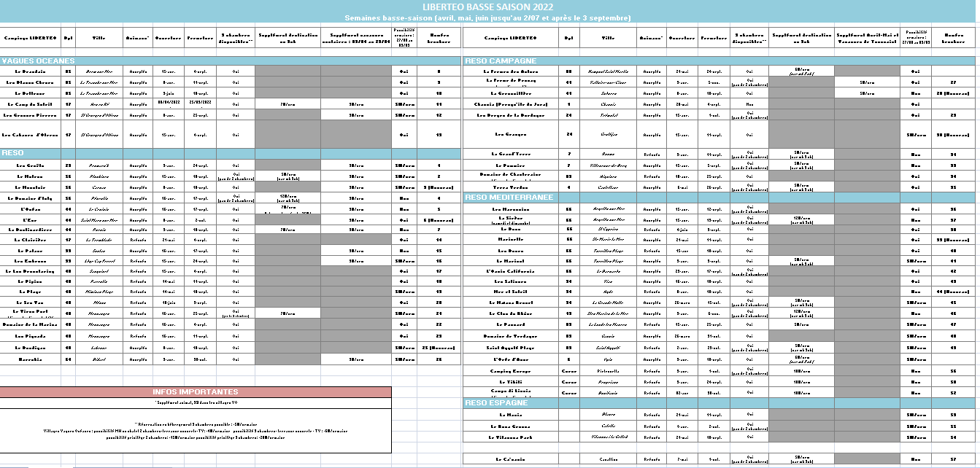Select the Harrobia campsite cell

31,359
